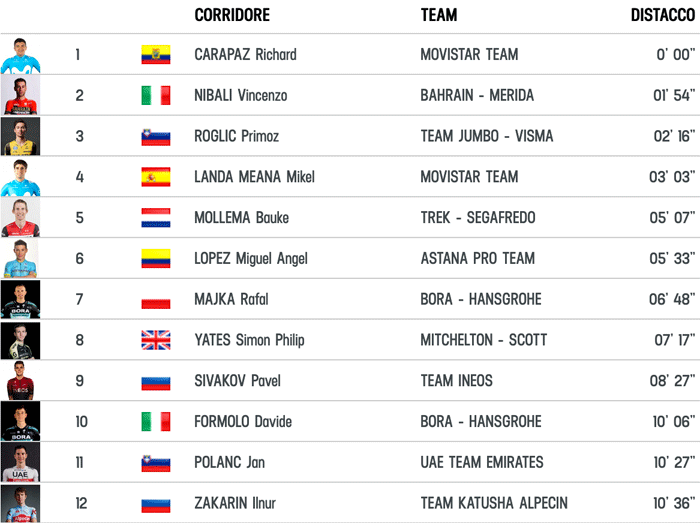This screenshot has width=700, height=523.
Task: Open rider name FORMOLO Davide
Action: click(243, 422)
